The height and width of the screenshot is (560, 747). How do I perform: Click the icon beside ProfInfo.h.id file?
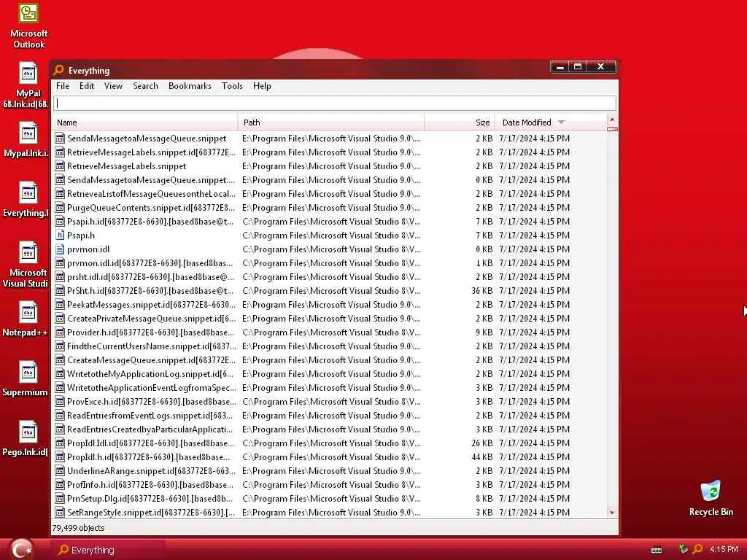(60, 485)
